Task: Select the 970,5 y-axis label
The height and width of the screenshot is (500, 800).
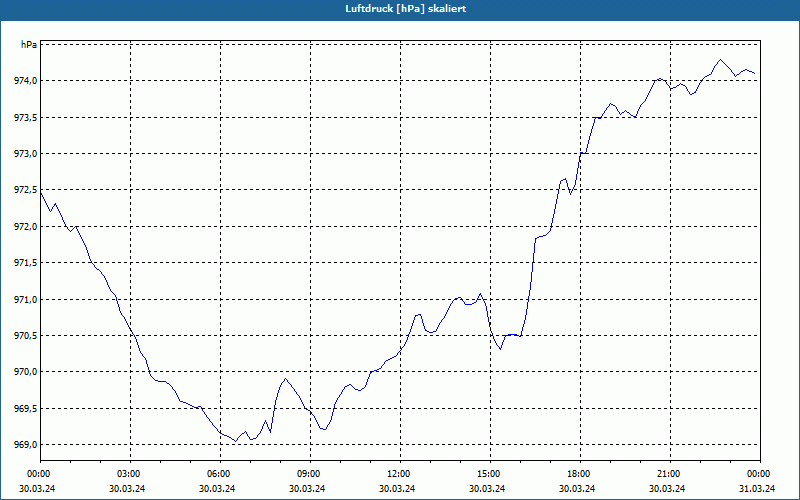Action: [24, 336]
